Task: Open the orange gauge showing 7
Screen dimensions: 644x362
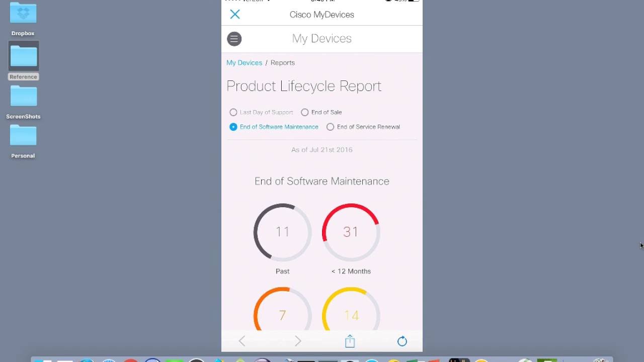Action: pos(282,309)
